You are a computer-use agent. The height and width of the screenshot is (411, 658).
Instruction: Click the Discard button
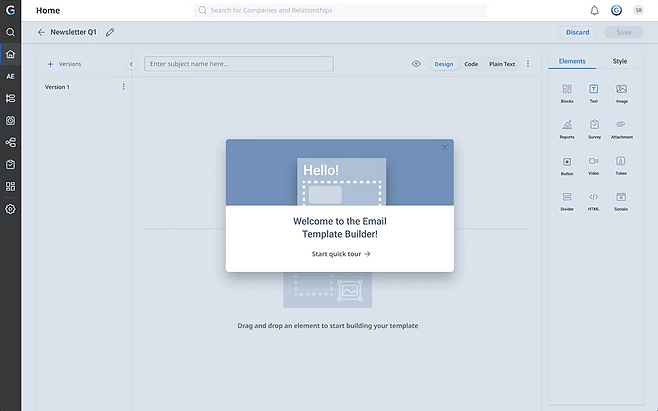point(577,32)
